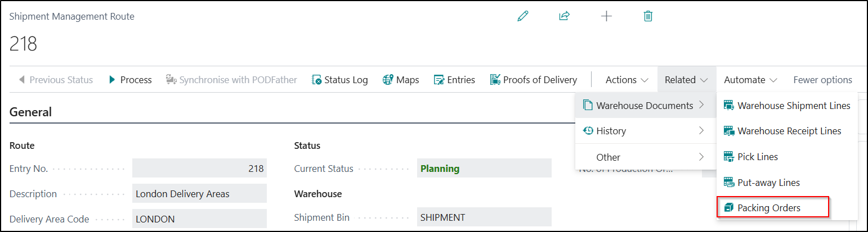The height and width of the screenshot is (232, 868).
Task: Expand the Actions dropdown menu
Action: [x=627, y=80]
